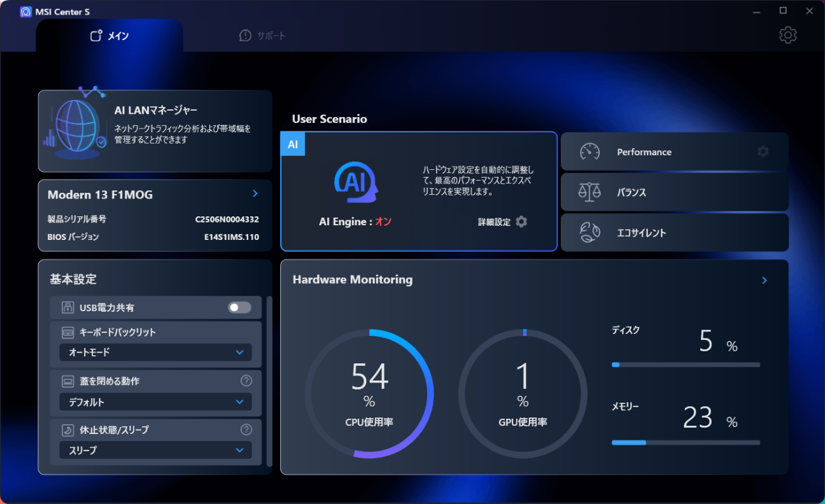Click the BIOS バージョン label
825x504 pixels.
tap(73, 237)
